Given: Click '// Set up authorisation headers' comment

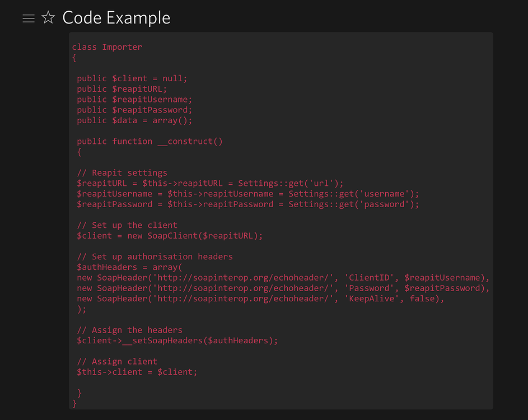Looking at the screenshot, I should [x=155, y=256].
